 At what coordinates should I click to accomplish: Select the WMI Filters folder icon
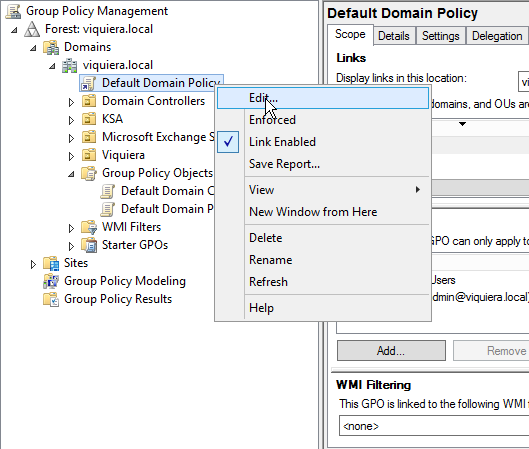pos(89,227)
